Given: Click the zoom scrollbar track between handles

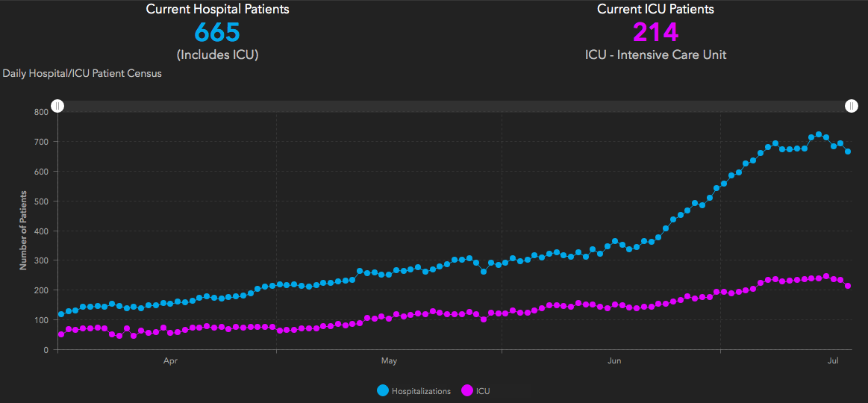Looking at the screenshot, I should [454, 106].
